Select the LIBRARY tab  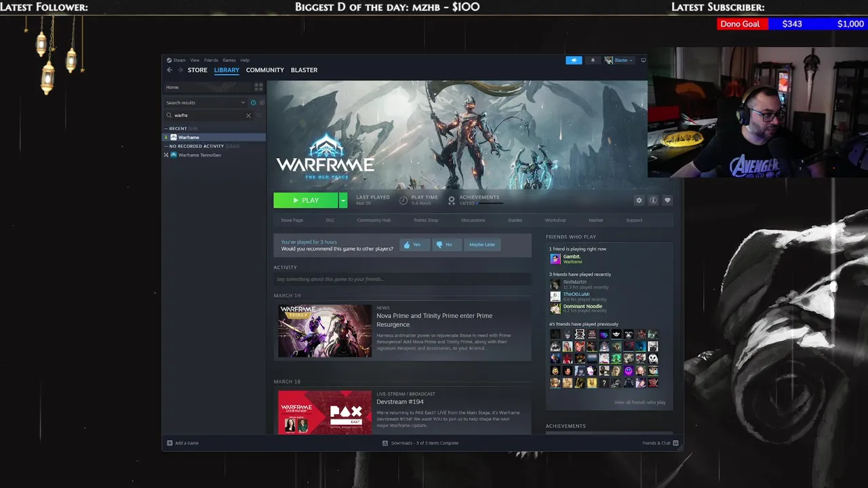(226, 70)
